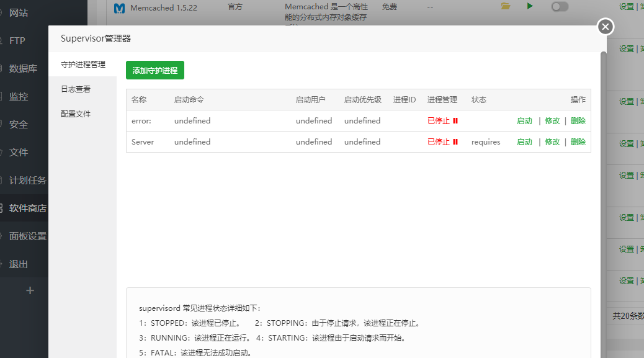
Task: Click the requires status text
Action: [x=486, y=141]
